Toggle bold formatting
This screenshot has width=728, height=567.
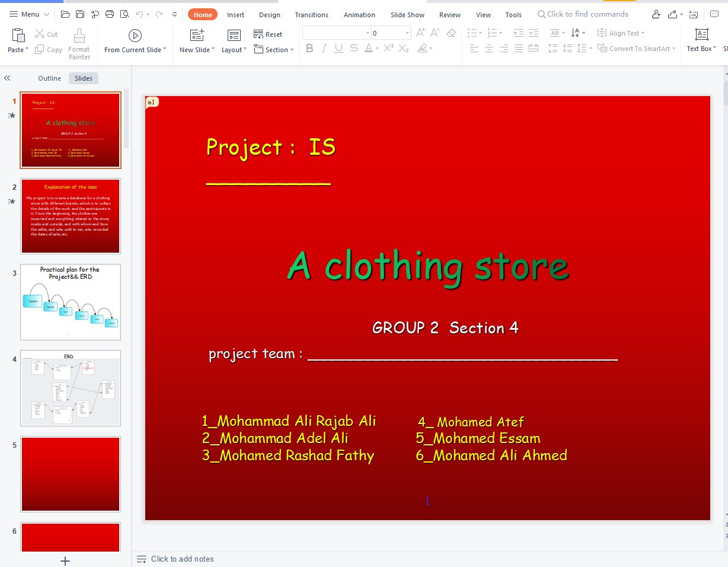[309, 48]
